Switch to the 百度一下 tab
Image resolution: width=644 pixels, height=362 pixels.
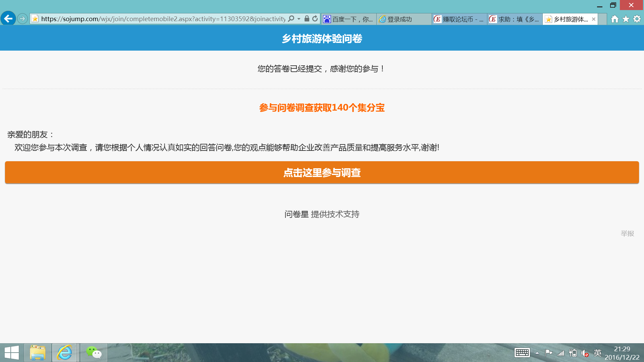pos(349,19)
